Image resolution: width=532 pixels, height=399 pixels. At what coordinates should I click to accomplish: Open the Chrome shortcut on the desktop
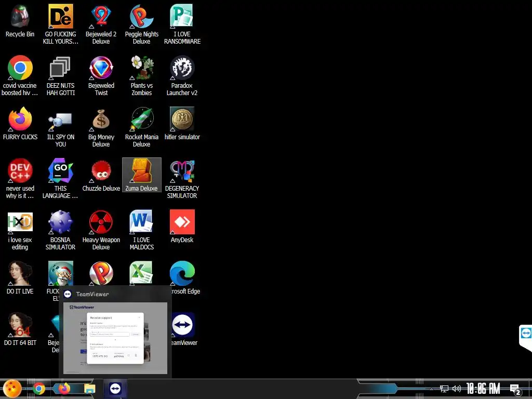(20, 76)
